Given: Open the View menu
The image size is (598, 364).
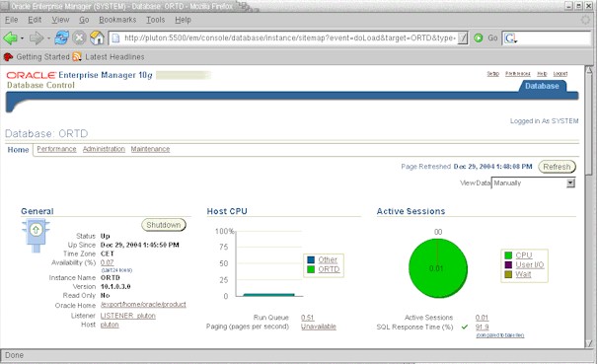Looking at the screenshot, I should [x=60, y=20].
